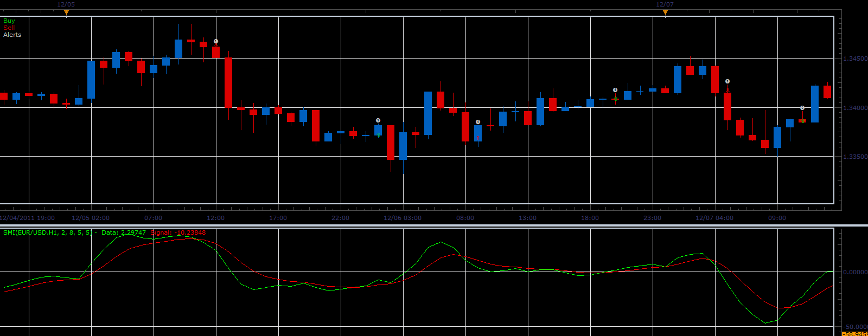Click alert marker on small candle near 11:00 12/07

[x=802, y=108]
